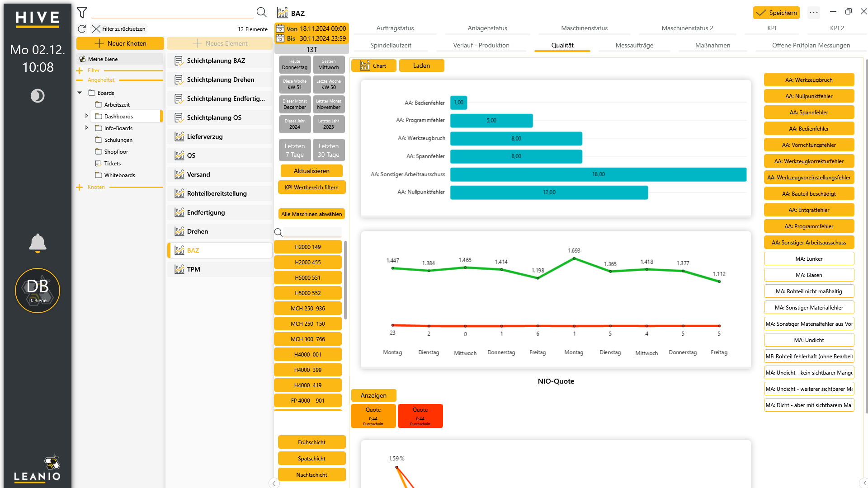Click Alle Maschinen abwählen button
Screen dimensions: 868x488
pos(311,214)
